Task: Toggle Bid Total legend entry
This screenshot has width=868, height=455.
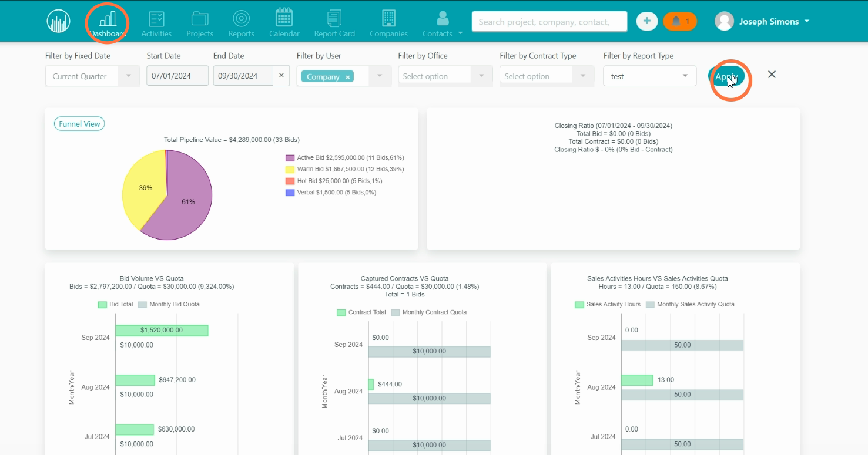Action: [x=115, y=305]
